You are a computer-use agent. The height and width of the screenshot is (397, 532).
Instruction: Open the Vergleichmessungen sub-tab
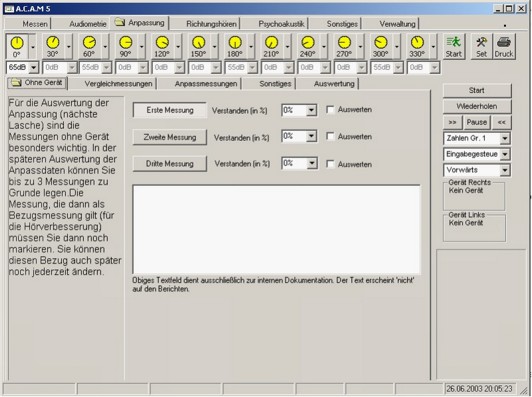[118, 84]
